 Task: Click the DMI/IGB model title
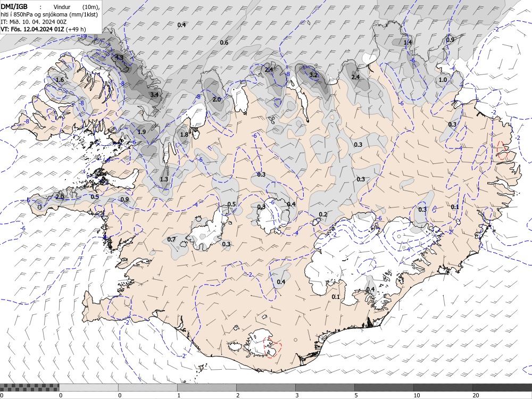point(14,6)
